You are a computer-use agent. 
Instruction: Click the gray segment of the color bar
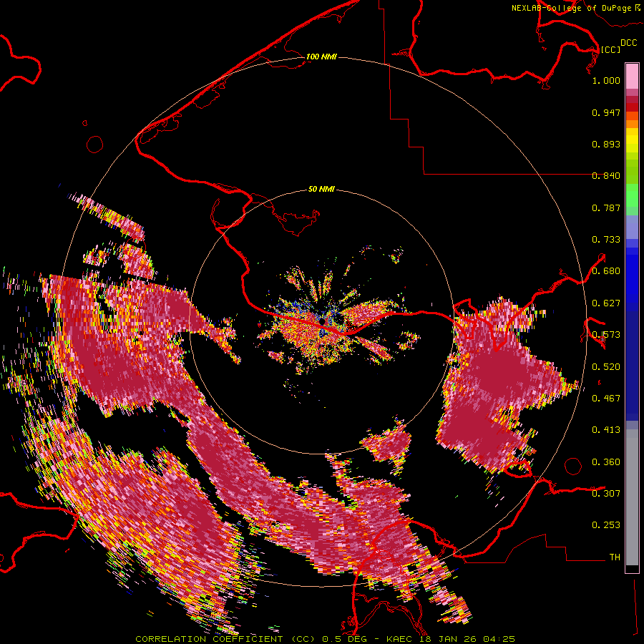632,497
